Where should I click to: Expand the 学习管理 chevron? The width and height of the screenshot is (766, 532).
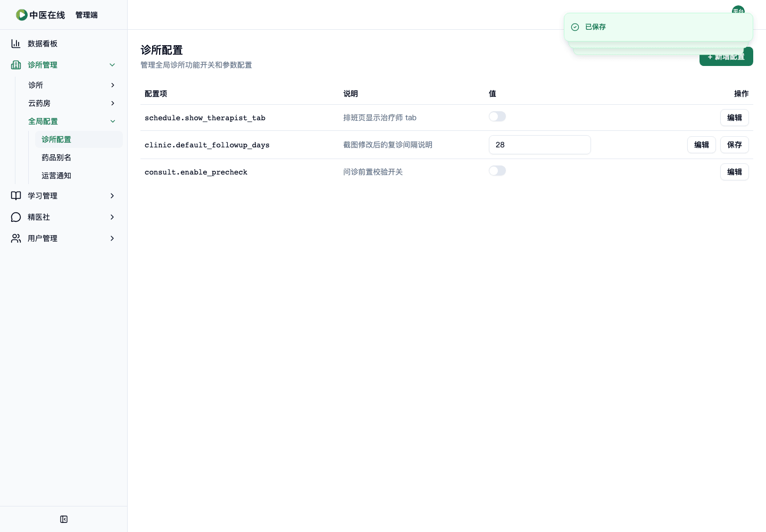(112, 196)
